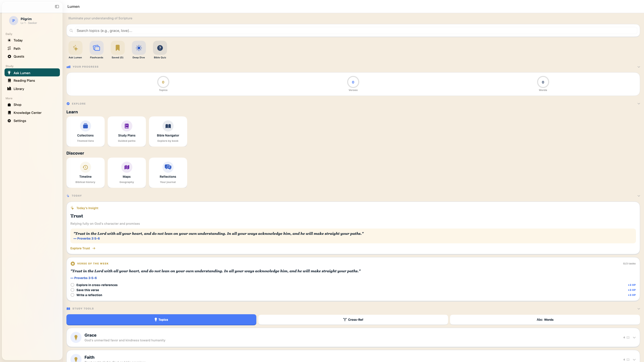Open the Bible Navigator card
This screenshot has width=644, height=362.
coord(168,131)
